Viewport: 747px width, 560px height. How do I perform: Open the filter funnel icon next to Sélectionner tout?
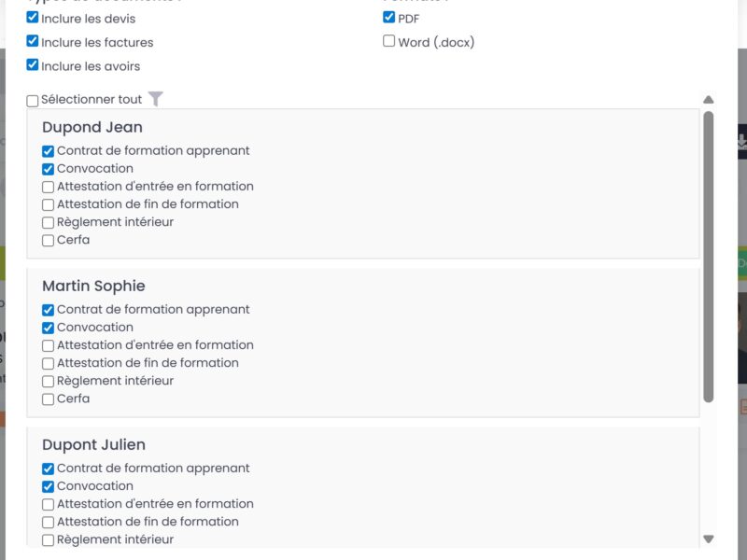(156, 99)
